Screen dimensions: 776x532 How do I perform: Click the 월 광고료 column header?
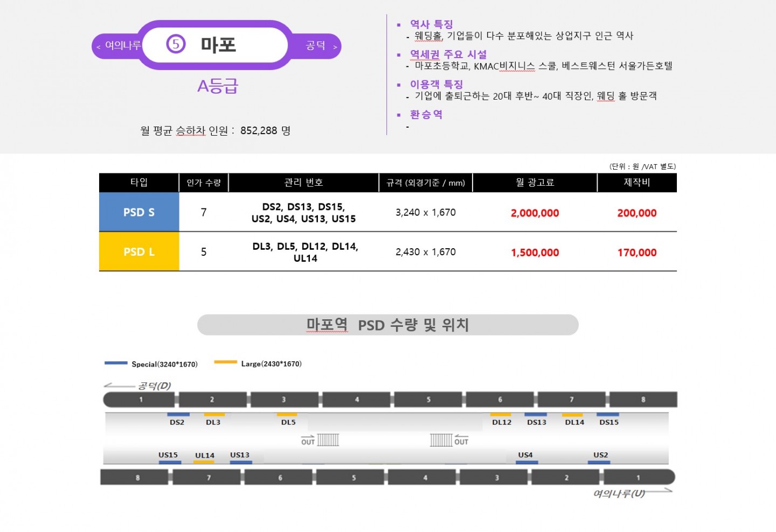click(535, 183)
